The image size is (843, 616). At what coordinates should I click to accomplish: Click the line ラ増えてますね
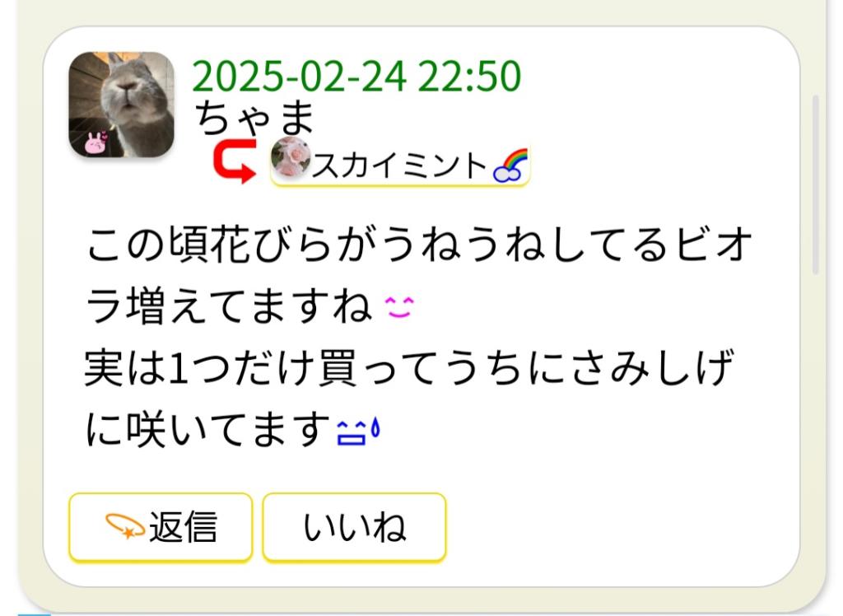[x=229, y=306]
